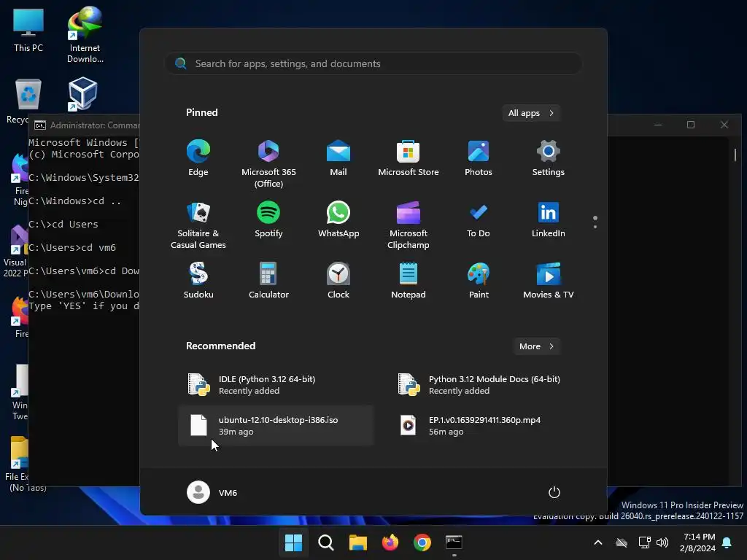
Task: Open the Mail app
Action: (x=338, y=158)
